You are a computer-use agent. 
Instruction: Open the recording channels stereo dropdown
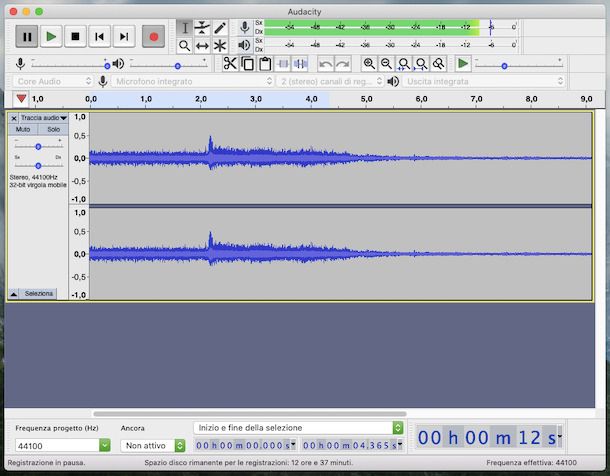point(330,81)
